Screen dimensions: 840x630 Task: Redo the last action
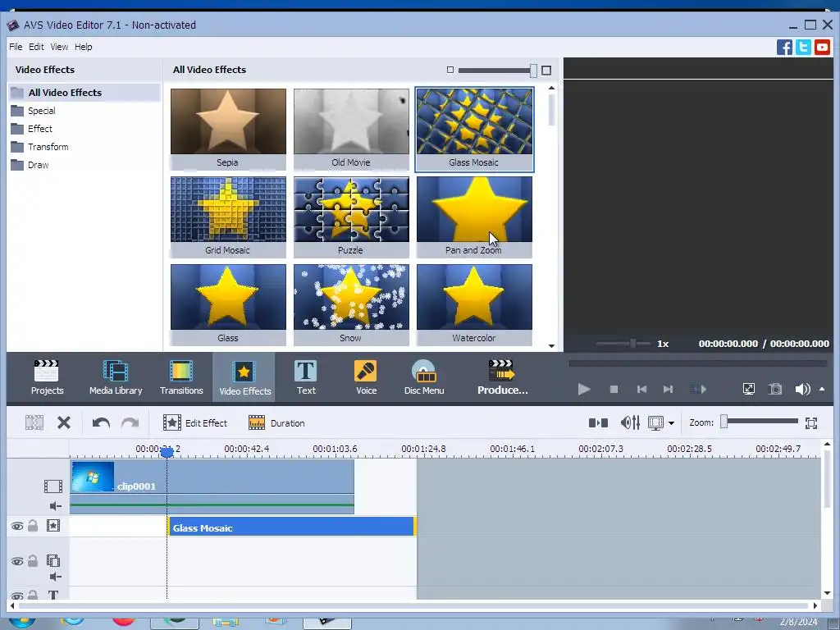click(x=130, y=422)
